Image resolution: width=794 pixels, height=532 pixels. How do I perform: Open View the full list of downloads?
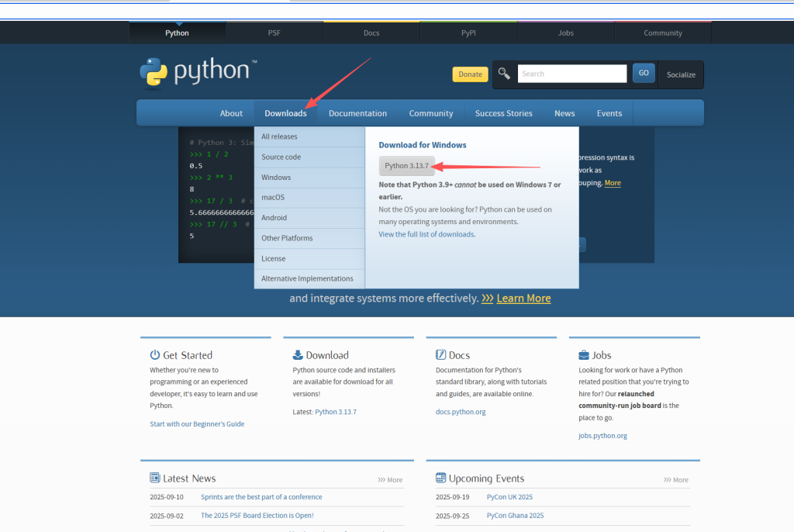[x=426, y=234]
